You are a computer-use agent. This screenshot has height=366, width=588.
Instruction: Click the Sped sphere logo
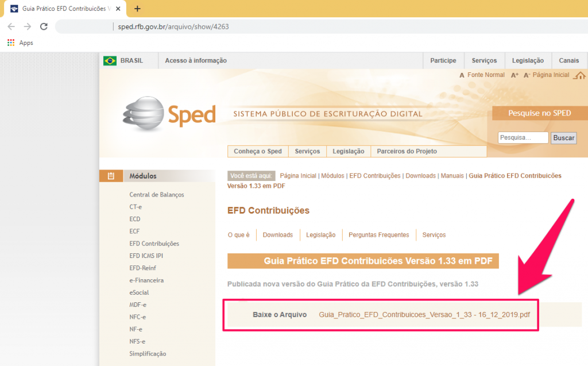[x=144, y=113]
